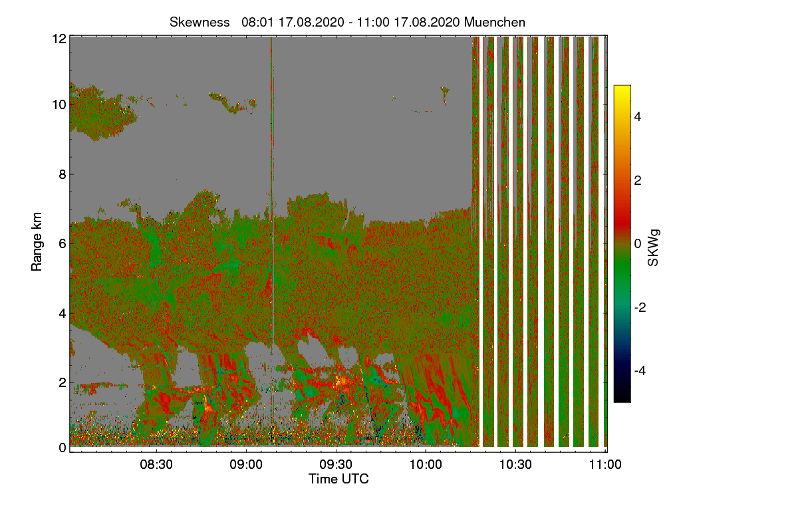Click the colorbar value -4
Viewport: 798px width, 532px height.
639,370
